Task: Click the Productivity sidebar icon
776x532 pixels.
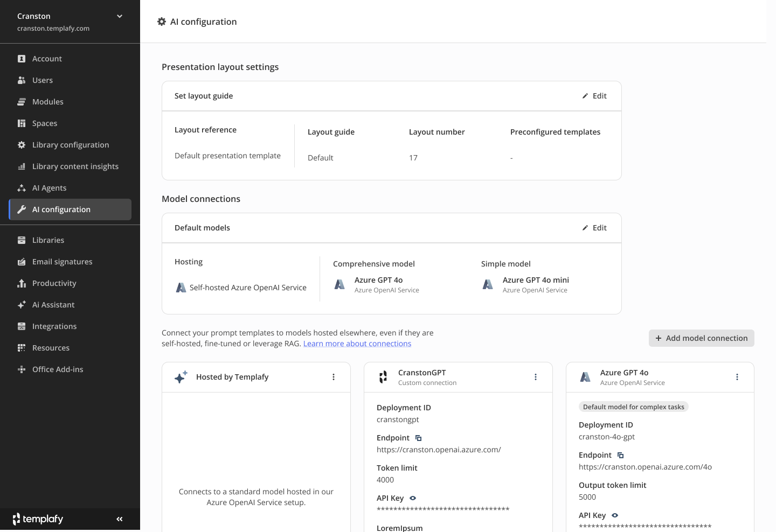Action: [22, 283]
